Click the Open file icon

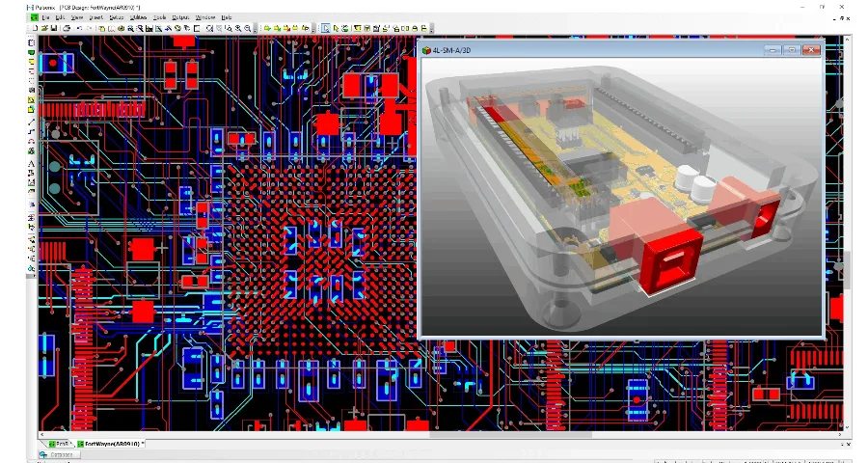point(44,28)
